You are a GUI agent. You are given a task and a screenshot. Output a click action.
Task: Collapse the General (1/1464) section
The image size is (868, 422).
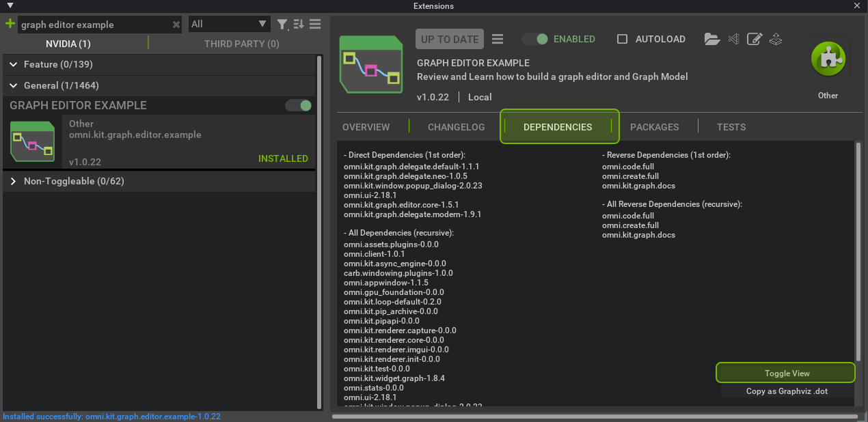click(14, 85)
